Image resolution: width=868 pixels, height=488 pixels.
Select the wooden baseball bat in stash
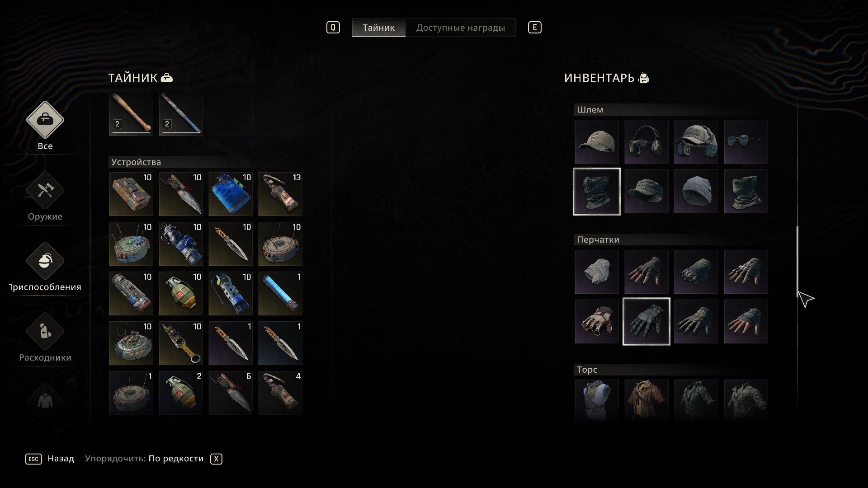[x=131, y=114]
